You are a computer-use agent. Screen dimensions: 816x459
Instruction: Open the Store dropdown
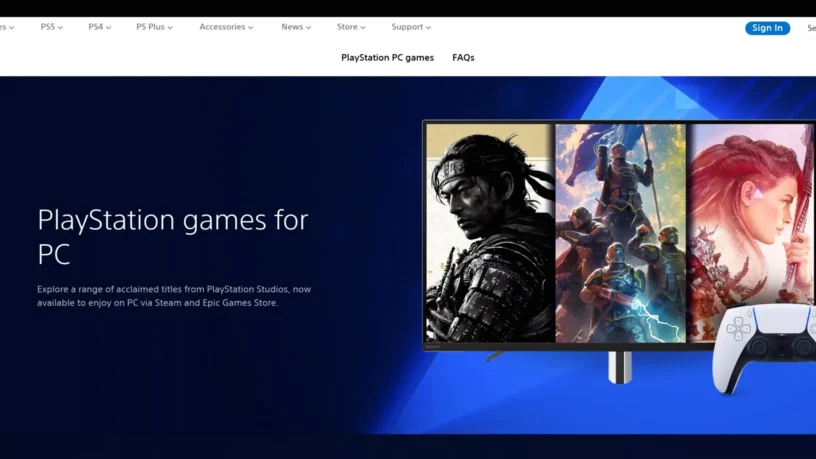point(351,27)
